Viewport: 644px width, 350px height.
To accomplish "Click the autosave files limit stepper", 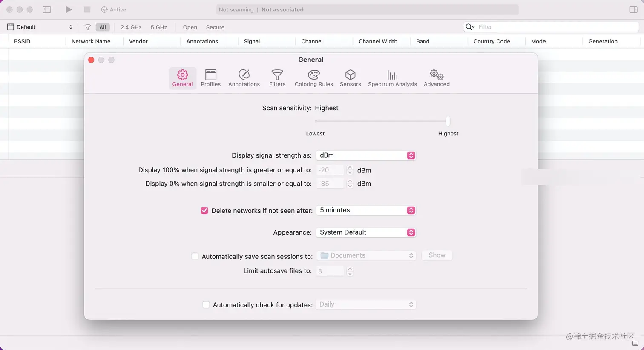I will click(x=350, y=271).
